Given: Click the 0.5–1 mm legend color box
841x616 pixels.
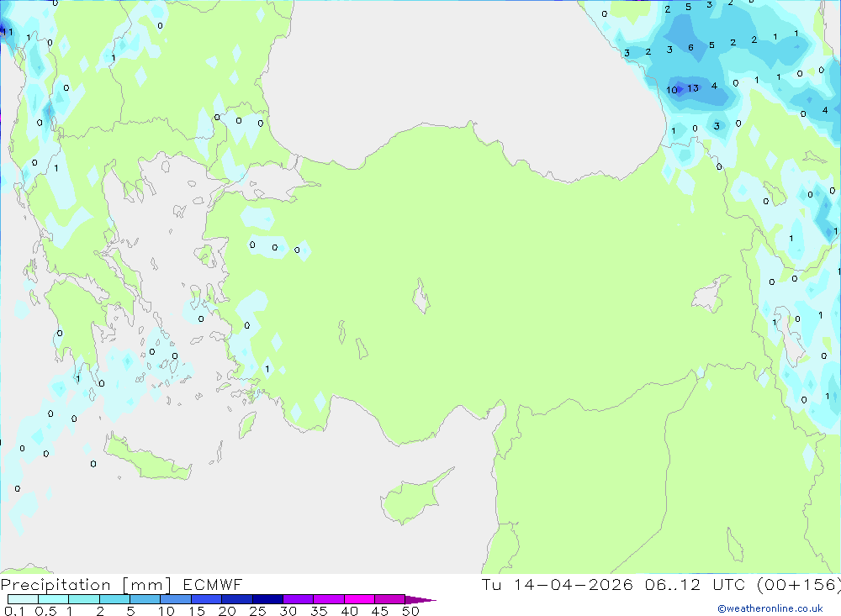Looking at the screenshot, I should [54, 599].
